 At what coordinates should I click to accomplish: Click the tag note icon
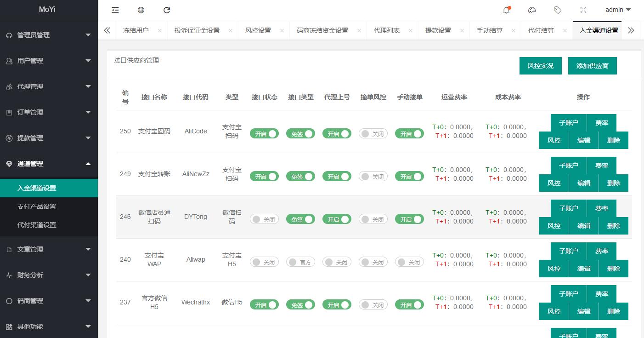558,10
